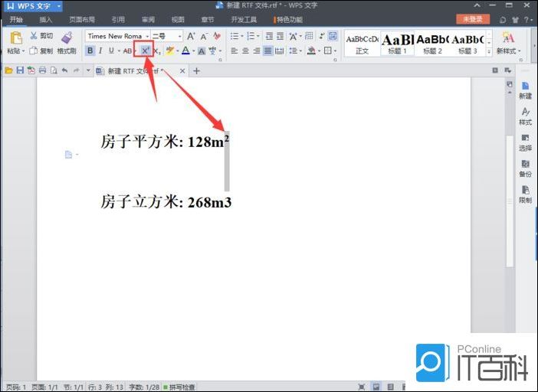
Task: Toggle Subscript X₂ formatting
Action: click(x=157, y=51)
